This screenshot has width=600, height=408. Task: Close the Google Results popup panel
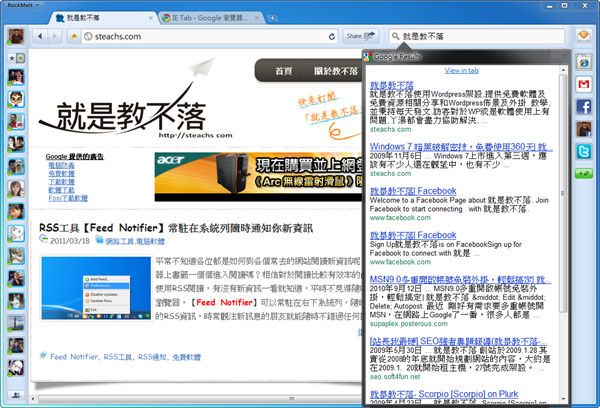(x=564, y=57)
